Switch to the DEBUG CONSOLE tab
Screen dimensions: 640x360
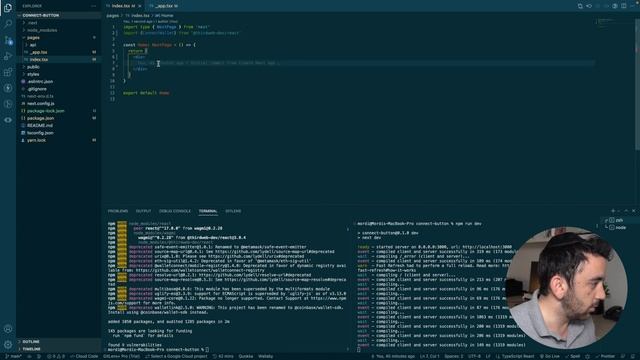click(175, 211)
